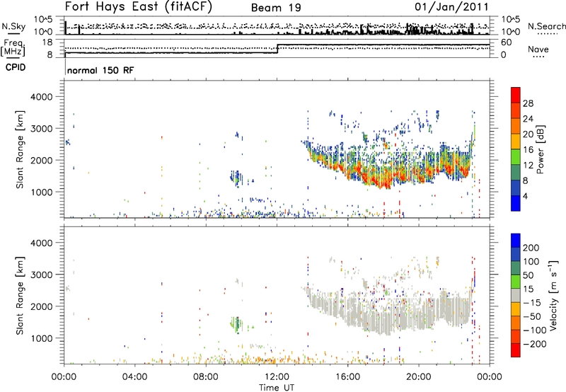The image size is (566, 392).
Task: Click the 'Time UT' axis label
Action: click(277, 388)
